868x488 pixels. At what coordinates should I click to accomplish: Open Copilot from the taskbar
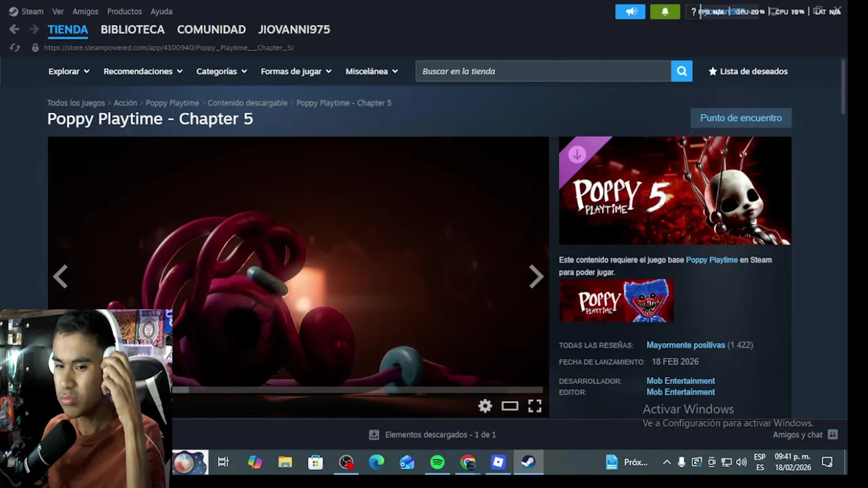point(254,462)
